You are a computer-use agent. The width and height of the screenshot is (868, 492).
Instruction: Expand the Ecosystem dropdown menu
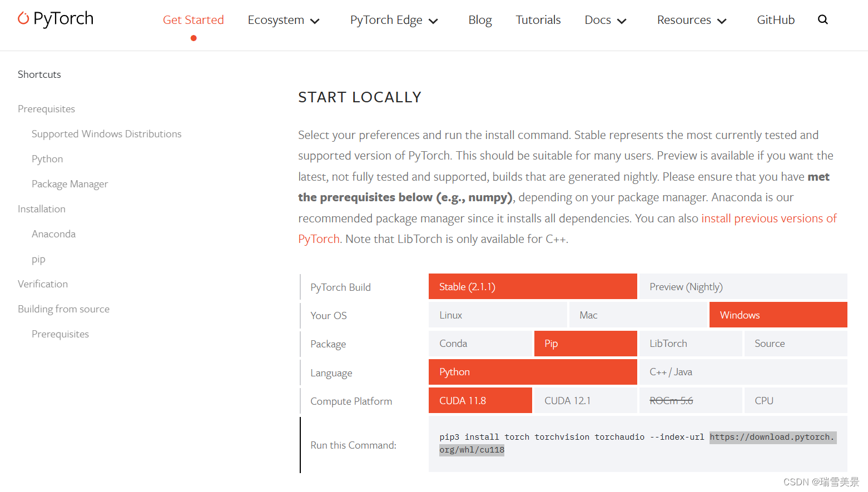(284, 20)
